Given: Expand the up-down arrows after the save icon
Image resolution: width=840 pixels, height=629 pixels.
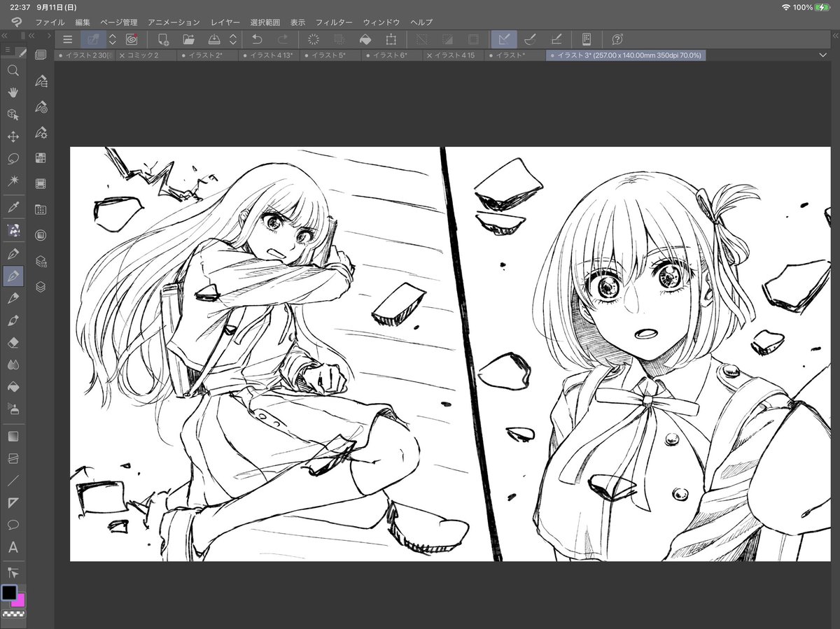Looking at the screenshot, I should (233, 39).
